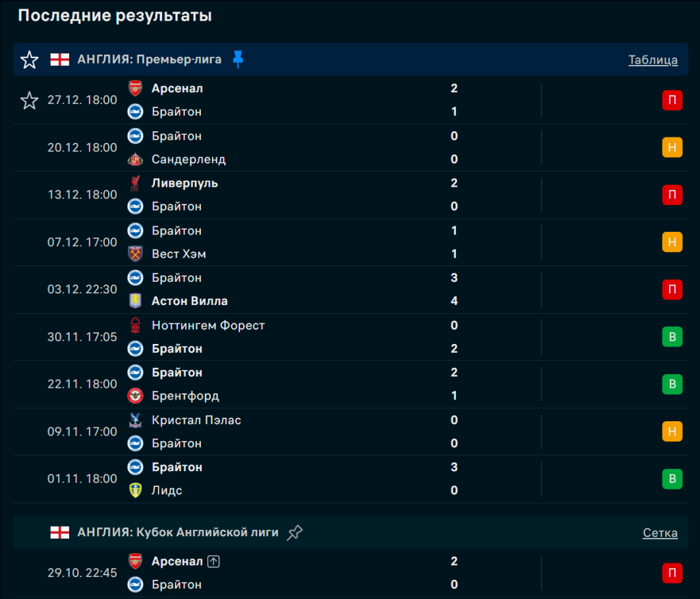The width and height of the screenshot is (700, 599).
Task: Click the Liverpool club crest icon
Action: click(x=135, y=183)
